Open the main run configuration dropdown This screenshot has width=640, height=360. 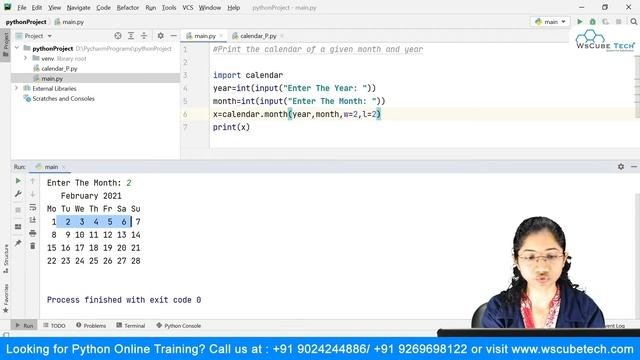click(x=550, y=22)
